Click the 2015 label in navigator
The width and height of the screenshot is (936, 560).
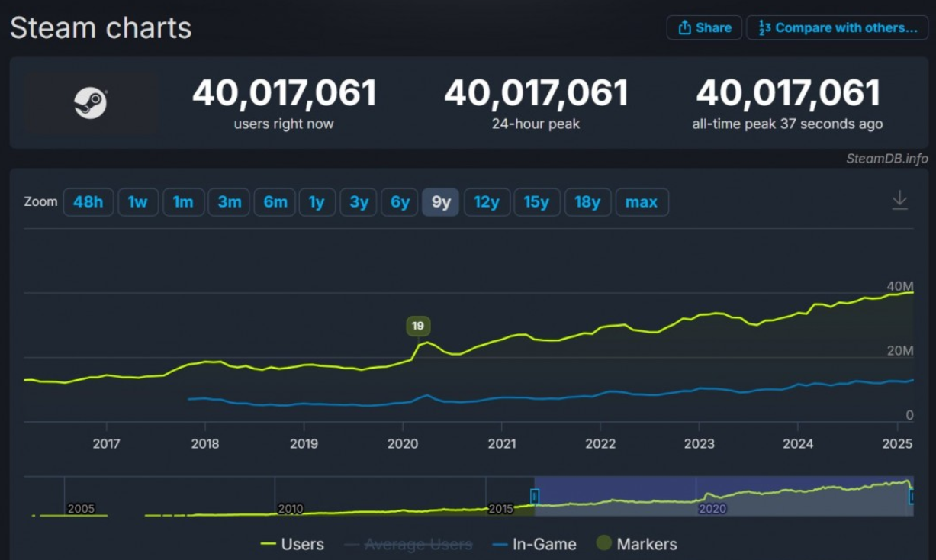pos(501,509)
